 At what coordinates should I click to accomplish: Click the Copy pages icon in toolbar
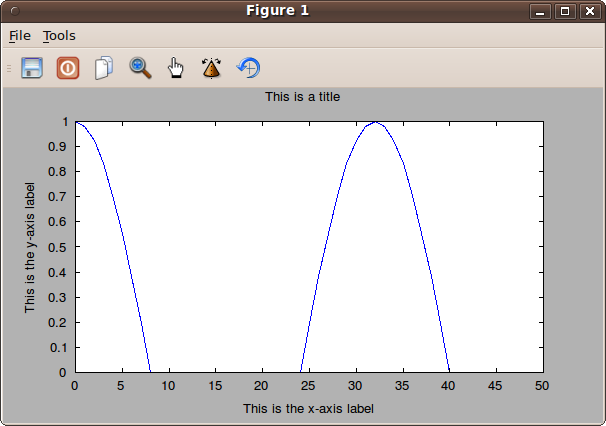click(x=103, y=68)
